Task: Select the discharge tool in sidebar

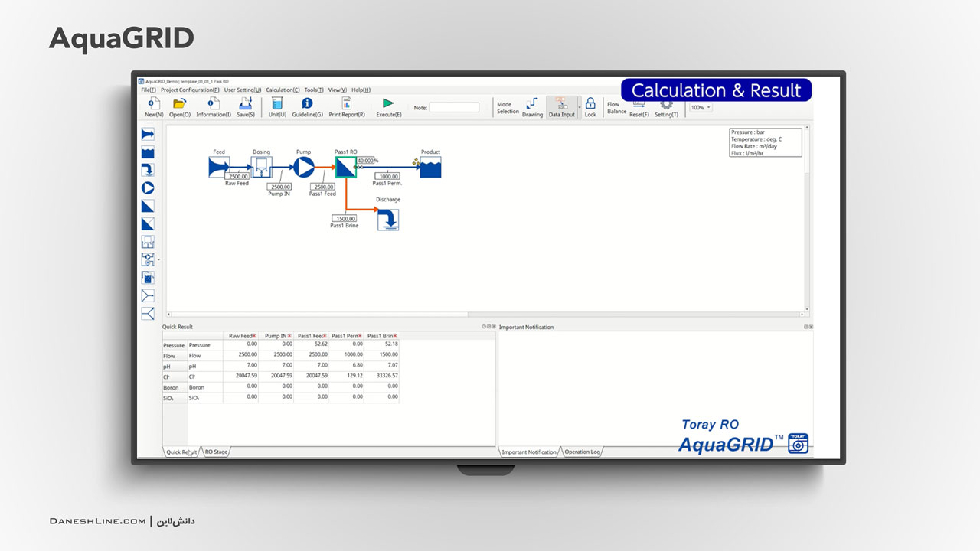Action: coord(148,170)
